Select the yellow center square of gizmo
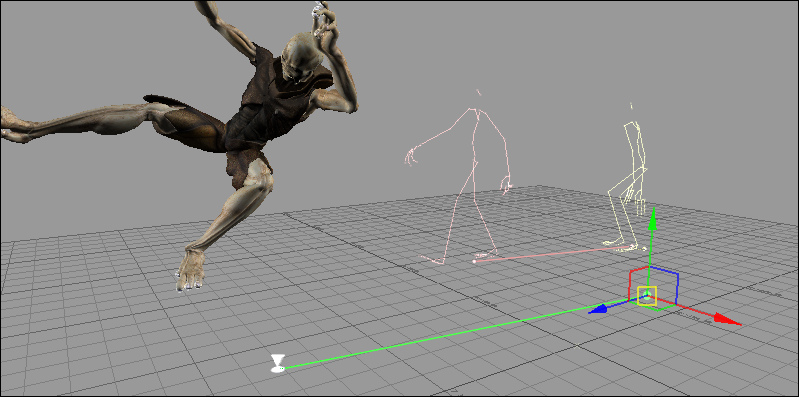The width and height of the screenshot is (799, 397). pyautogui.click(x=647, y=296)
